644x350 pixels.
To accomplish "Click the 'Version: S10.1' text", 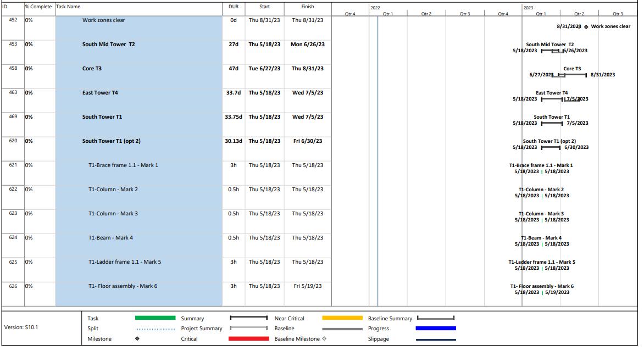I will tap(21, 327).
